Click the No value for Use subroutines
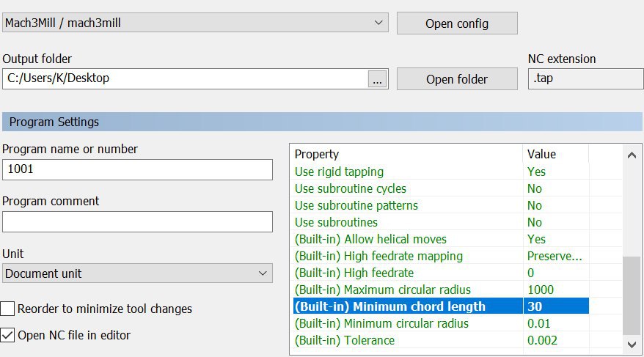644x357 pixels. [x=535, y=222]
